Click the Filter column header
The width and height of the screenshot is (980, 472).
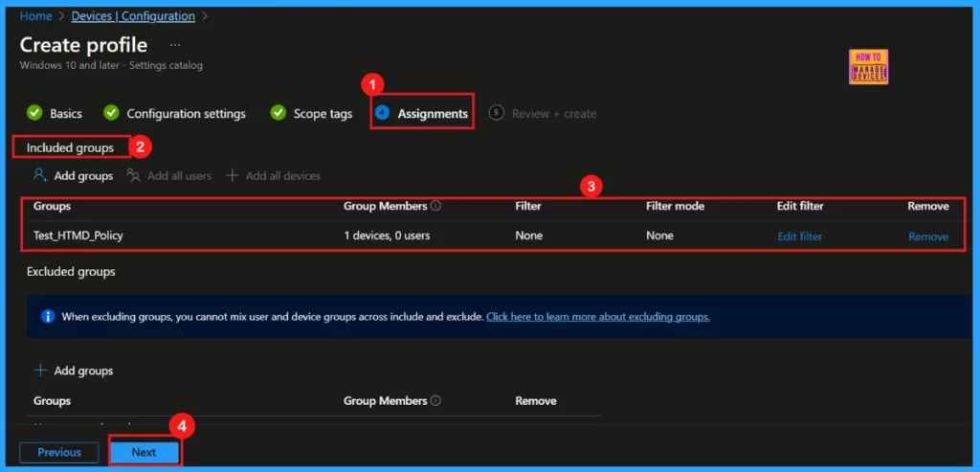coord(528,206)
